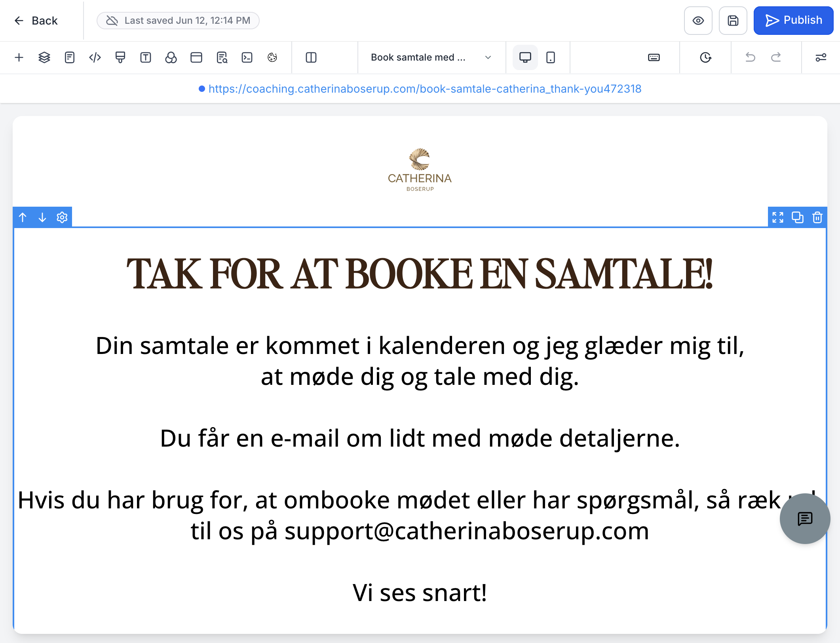840x643 pixels.
Task: Open the color theme circles icon
Action: 171,57
